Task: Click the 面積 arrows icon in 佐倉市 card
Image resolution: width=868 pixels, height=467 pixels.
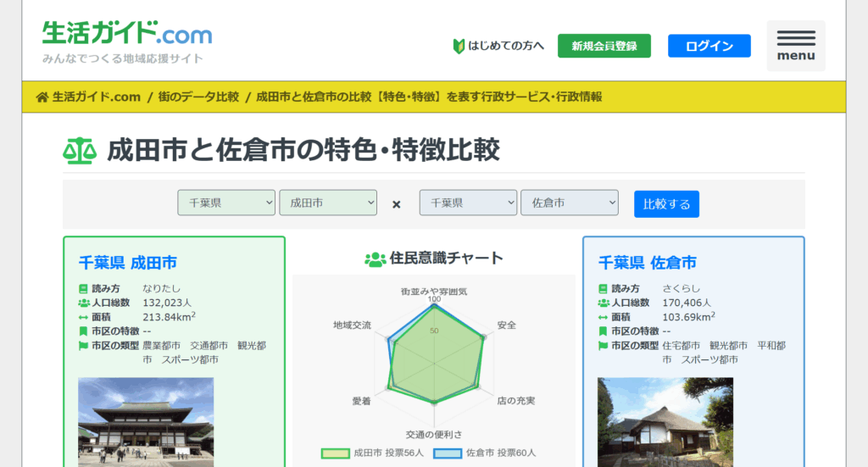Action: pyautogui.click(x=603, y=318)
